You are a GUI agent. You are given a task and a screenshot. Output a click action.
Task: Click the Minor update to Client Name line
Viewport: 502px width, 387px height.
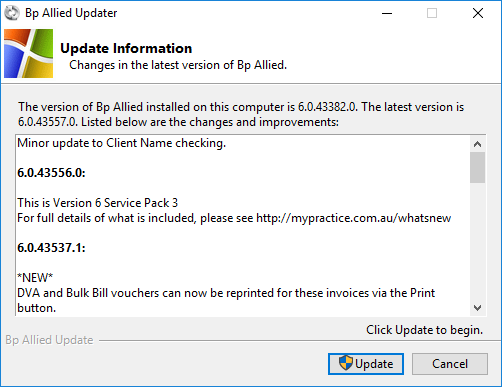(x=122, y=143)
